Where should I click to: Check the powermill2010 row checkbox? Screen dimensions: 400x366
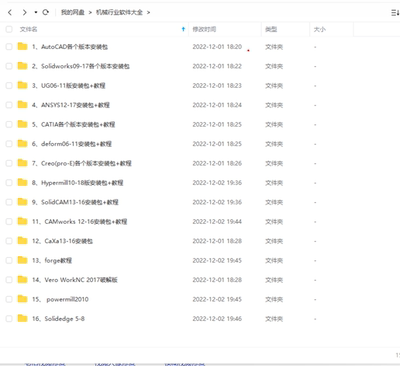pos(9,299)
